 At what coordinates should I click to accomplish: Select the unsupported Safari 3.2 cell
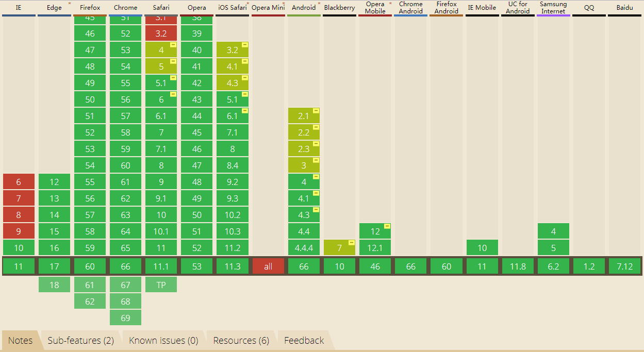161,33
